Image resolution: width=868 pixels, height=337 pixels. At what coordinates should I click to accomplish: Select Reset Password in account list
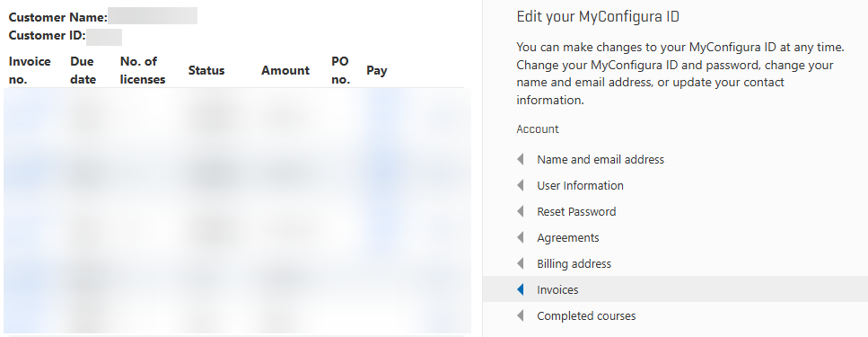tap(576, 212)
